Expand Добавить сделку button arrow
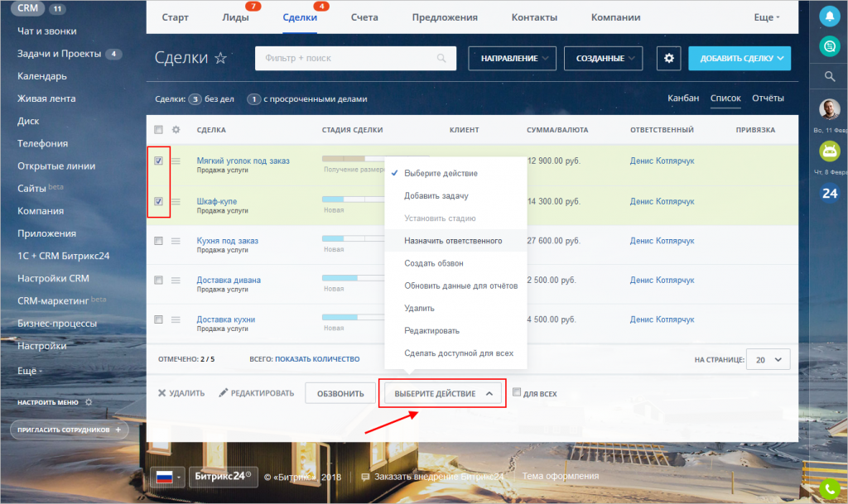 click(780, 58)
